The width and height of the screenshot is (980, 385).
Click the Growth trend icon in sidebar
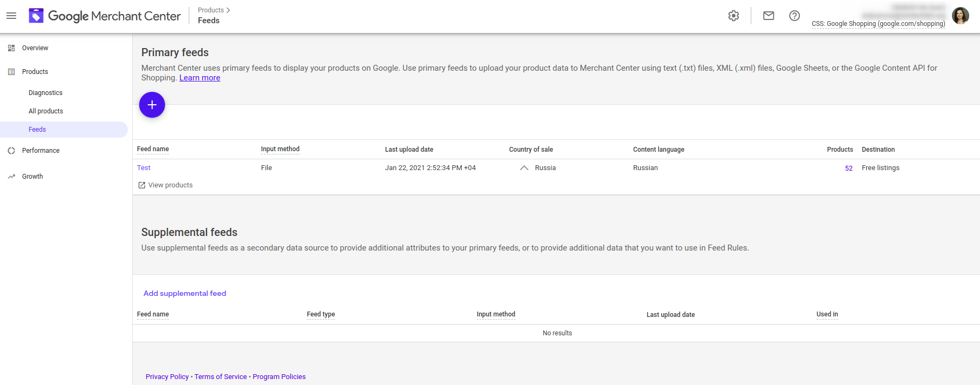tap(11, 177)
